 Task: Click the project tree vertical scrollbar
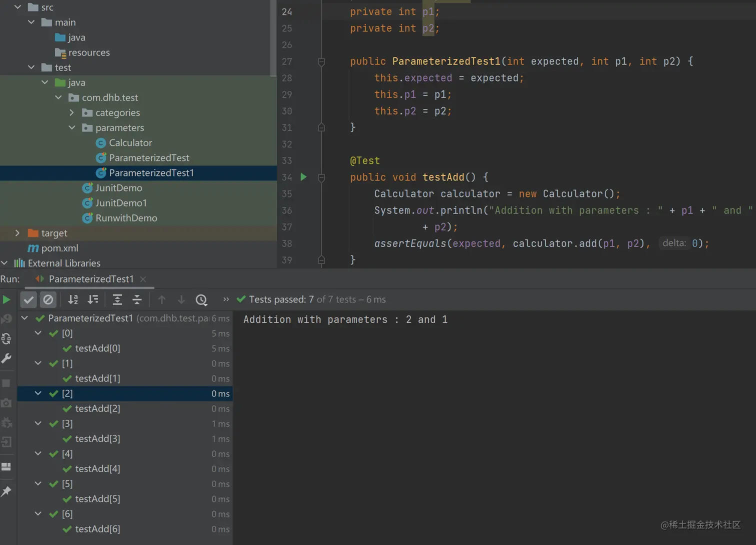[273, 38]
